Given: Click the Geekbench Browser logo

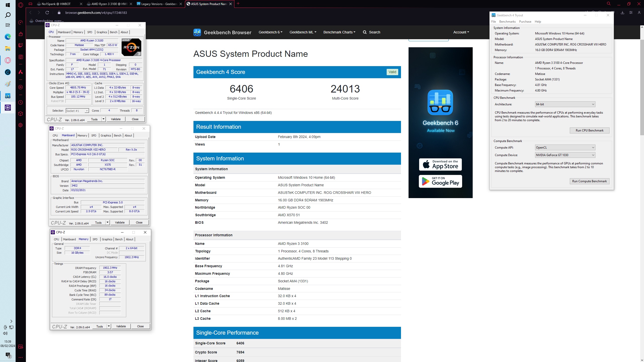Looking at the screenshot, I should pyautogui.click(x=222, y=32).
